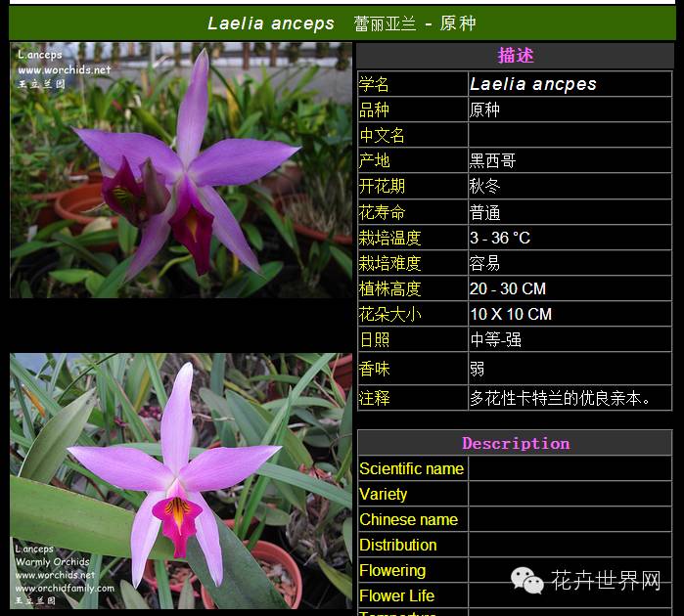Click the Laelia anceps page title bar
This screenshot has width=684, height=616.
pos(342,22)
